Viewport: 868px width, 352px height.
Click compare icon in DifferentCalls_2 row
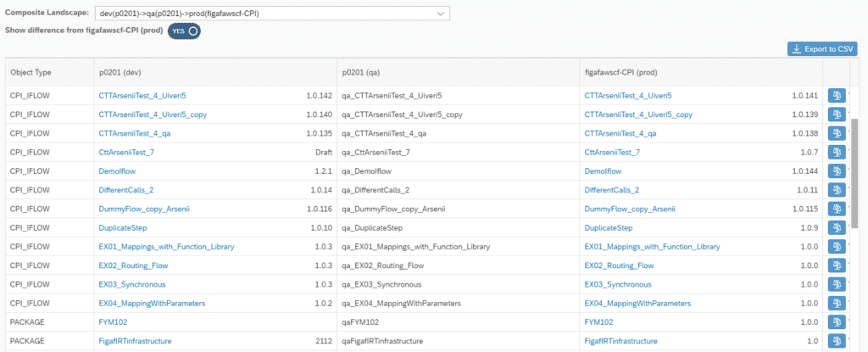837,190
